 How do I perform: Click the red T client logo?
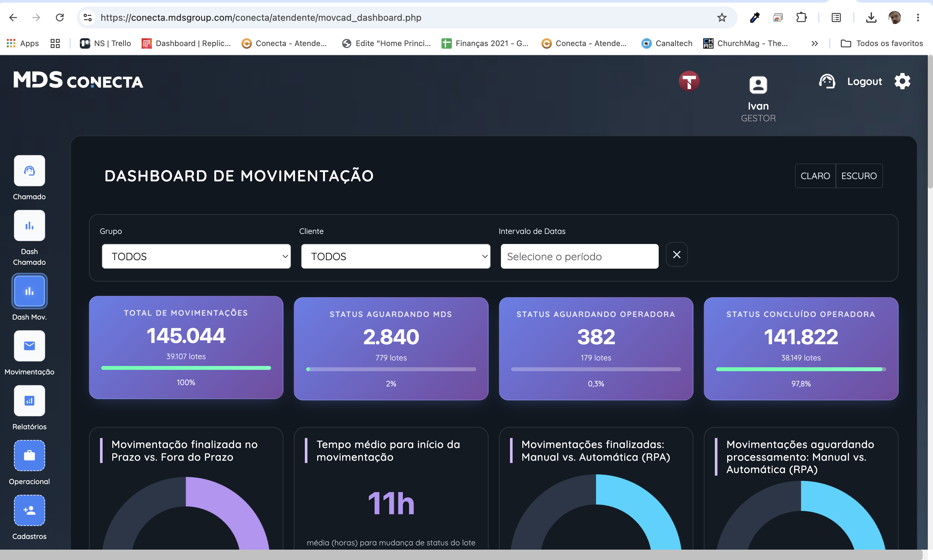point(689,81)
